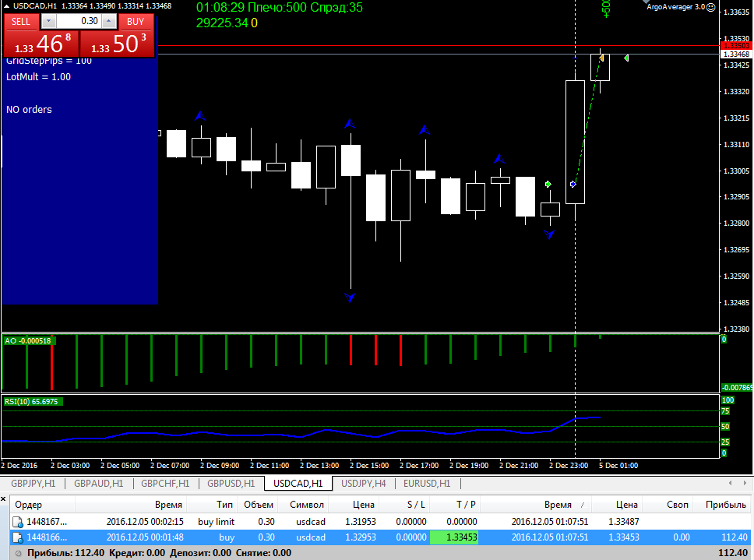Click the 1.33 50 buy price tile
The image size is (754, 560).
click(118, 44)
